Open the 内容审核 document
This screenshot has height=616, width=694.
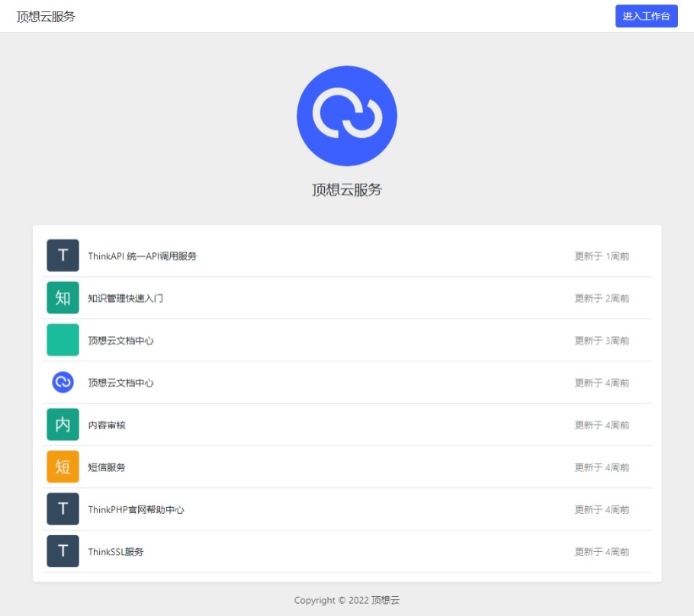tap(108, 425)
